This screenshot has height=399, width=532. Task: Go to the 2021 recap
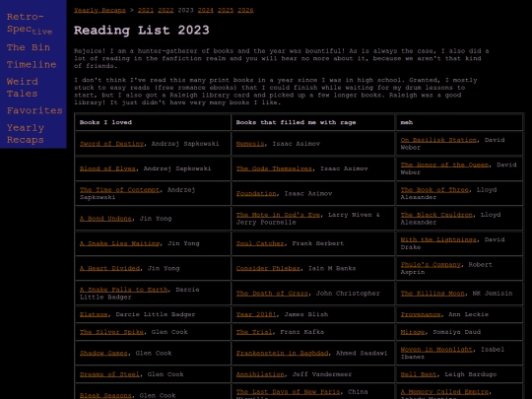tap(146, 10)
